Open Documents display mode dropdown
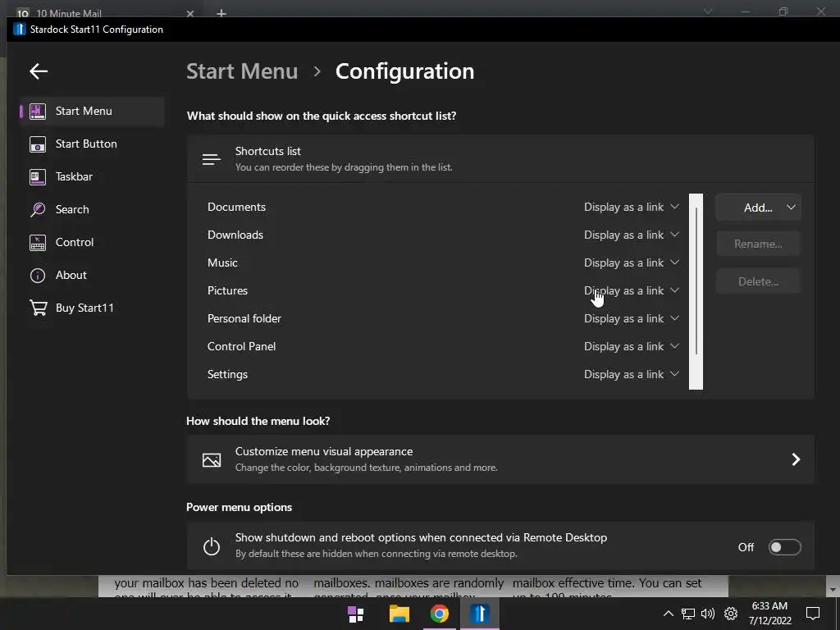840x630 pixels. (x=631, y=207)
